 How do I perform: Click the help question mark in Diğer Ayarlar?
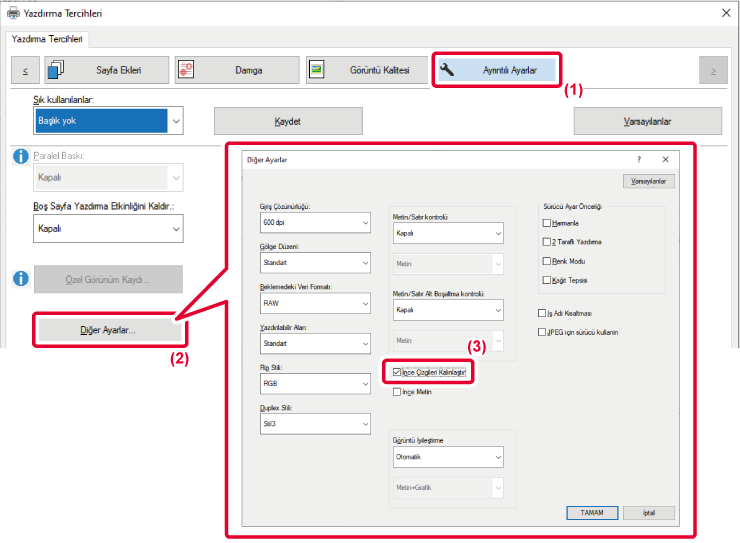click(x=639, y=159)
